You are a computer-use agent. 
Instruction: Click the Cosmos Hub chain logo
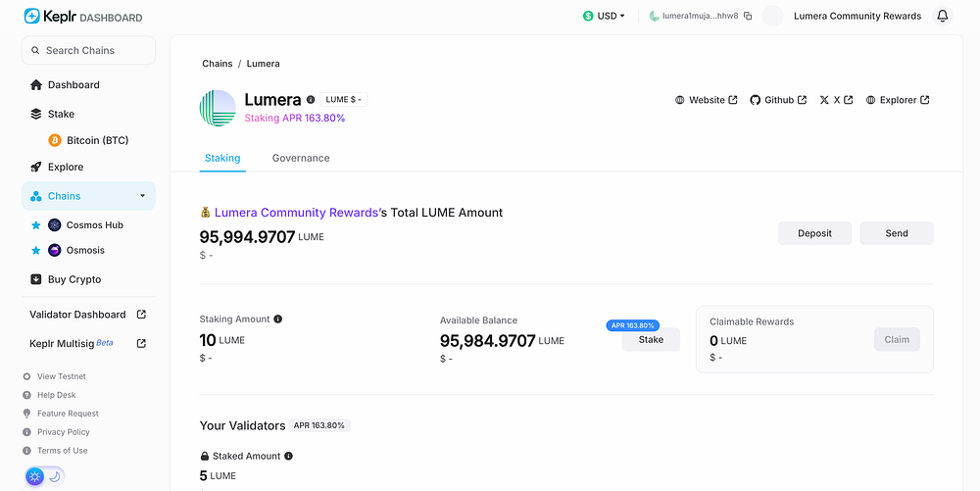(54, 224)
